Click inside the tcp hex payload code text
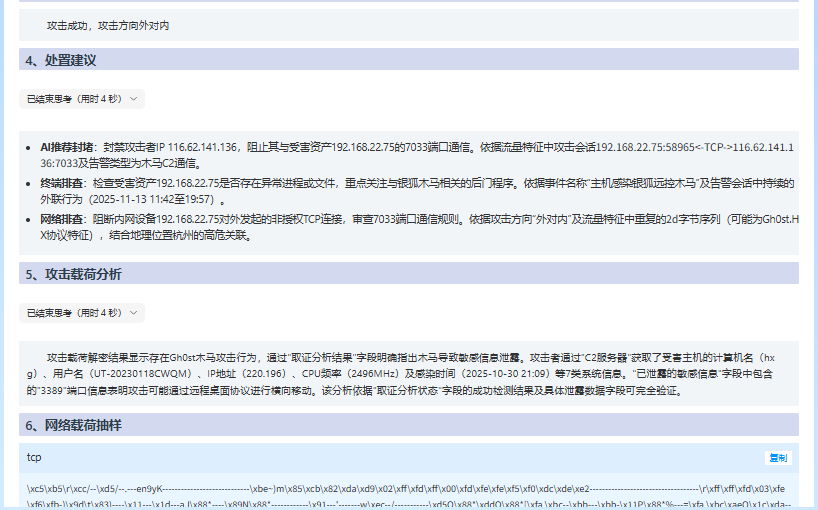The width and height of the screenshot is (818, 510). (400, 489)
